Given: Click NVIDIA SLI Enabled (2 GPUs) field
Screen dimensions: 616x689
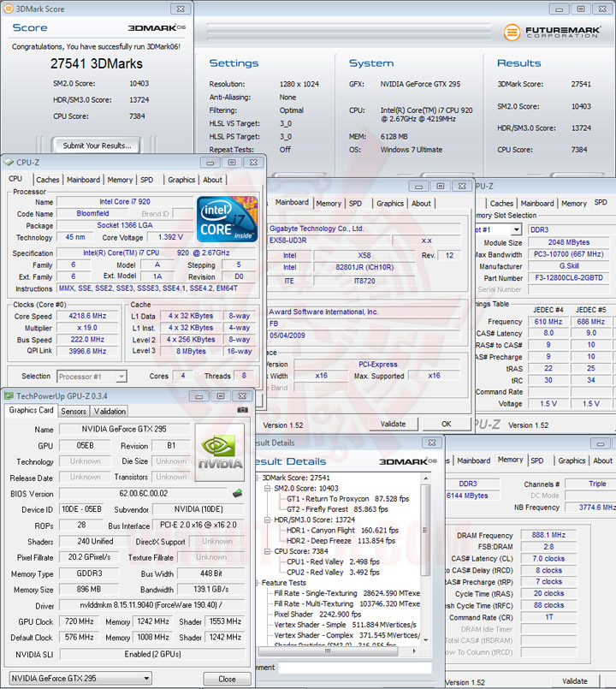Looking at the screenshot, I should tap(152, 654).
